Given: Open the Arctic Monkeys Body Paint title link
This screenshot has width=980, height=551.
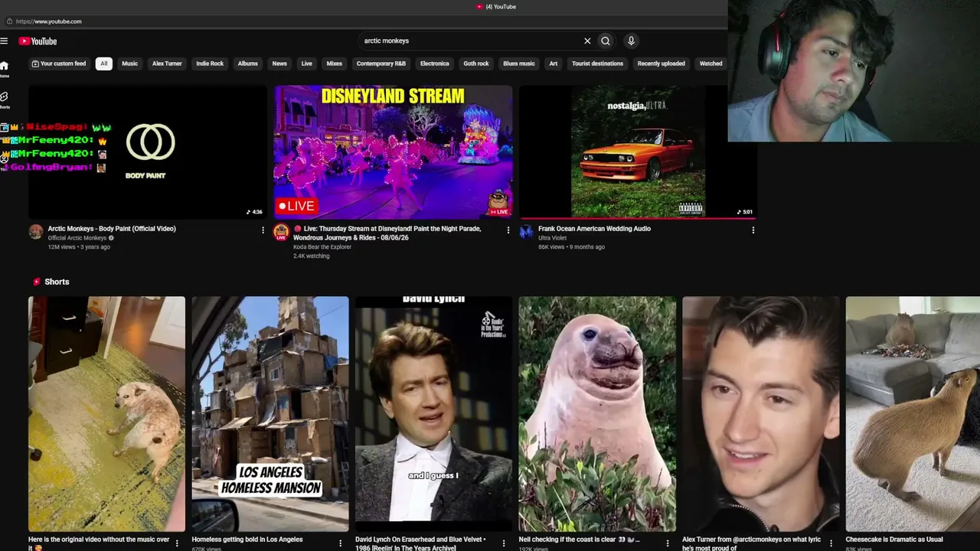Looking at the screenshot, I should [112, 229].
